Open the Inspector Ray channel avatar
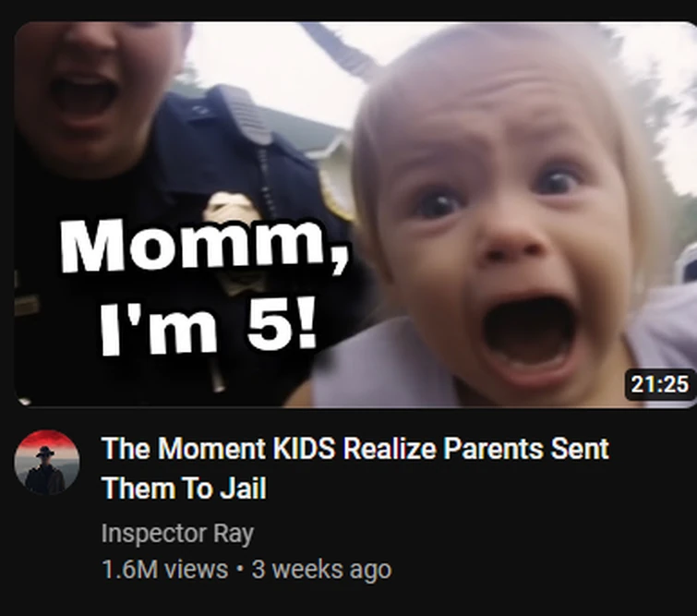Viewport: 697px width, 616px height. click(47, 463)
